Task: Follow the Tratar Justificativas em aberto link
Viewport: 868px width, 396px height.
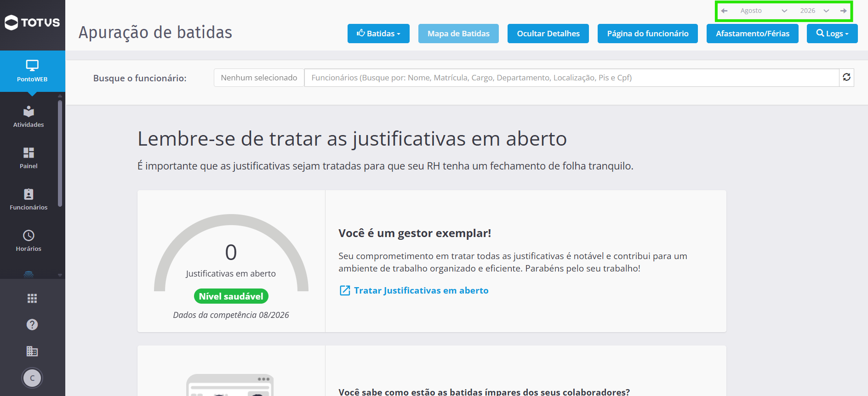Action: (414, 290)
